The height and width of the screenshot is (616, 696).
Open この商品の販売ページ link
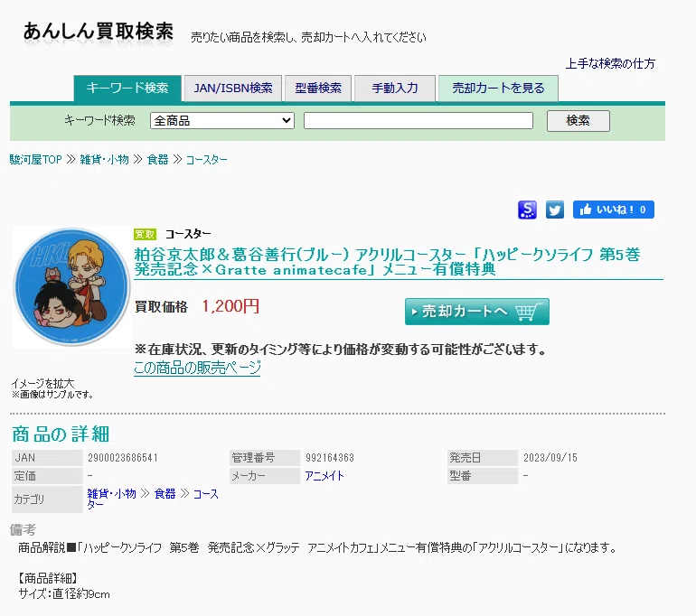click(x=197, y=368)
